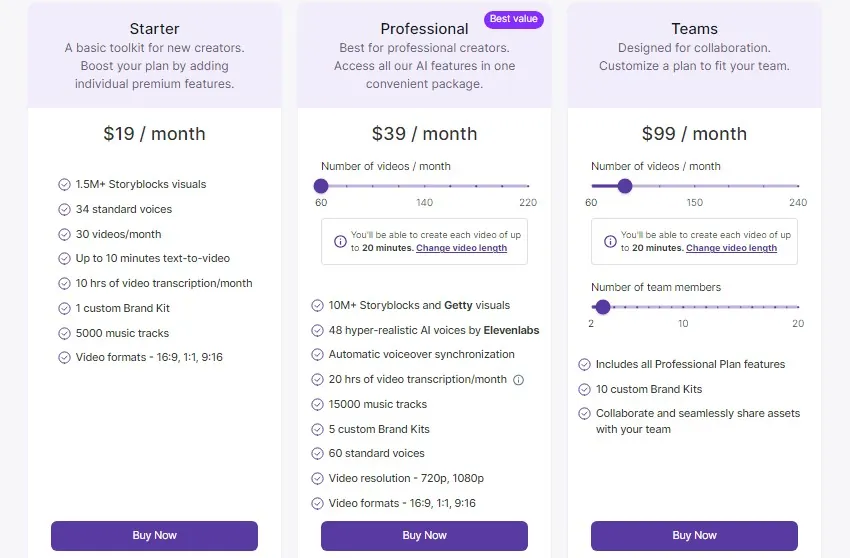Click checkmark beside Includes all Professional Plan features
The width and height of the screenshot is (850, 558).
coord(584,364)
